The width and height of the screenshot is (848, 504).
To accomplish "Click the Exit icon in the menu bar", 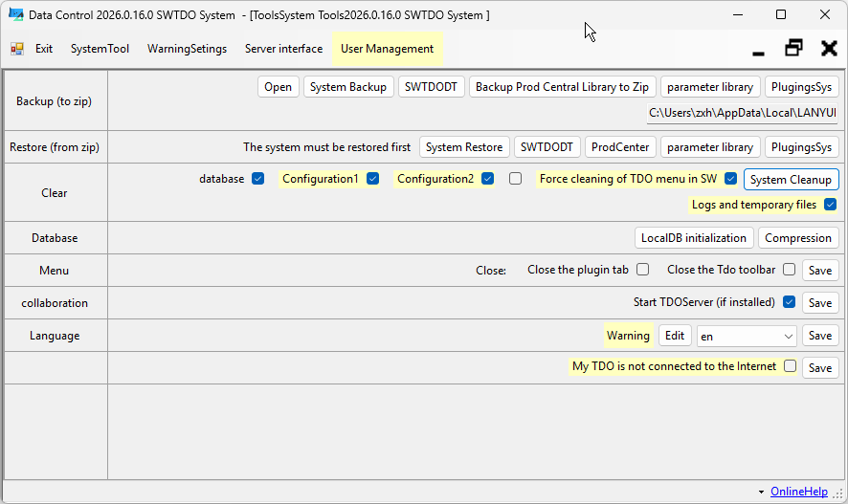I will point(17,49).
